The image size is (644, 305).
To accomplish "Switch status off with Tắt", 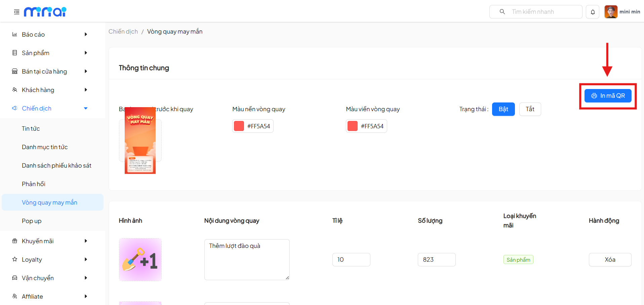I will 530,109.
